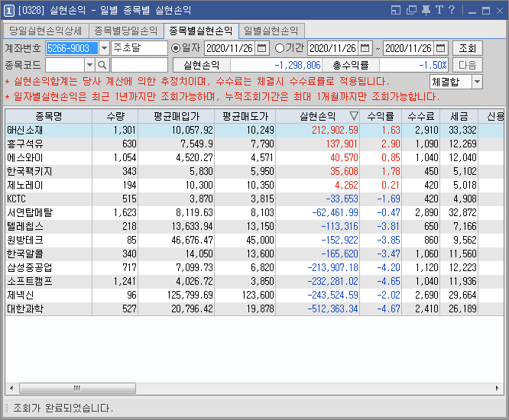
Task: Switch to 종목별당일손익 tab
Action: coord(125,31)
